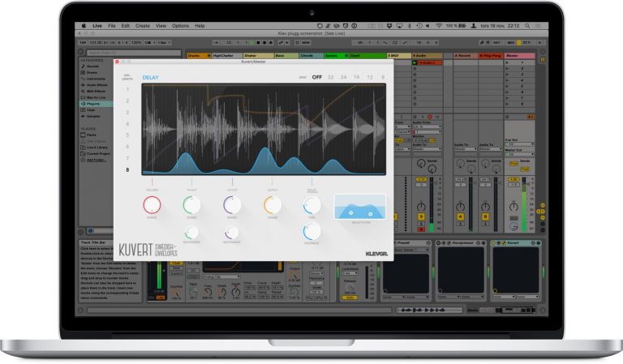This screenshot has width=623, height=364.
Task: Open the Help menu
Action: [200, 26]
